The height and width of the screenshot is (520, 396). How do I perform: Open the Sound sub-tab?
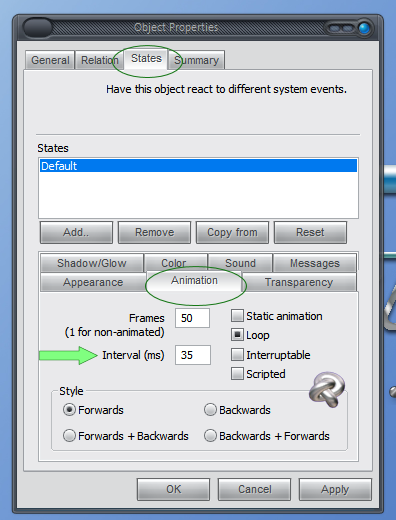tap(240, 263)
